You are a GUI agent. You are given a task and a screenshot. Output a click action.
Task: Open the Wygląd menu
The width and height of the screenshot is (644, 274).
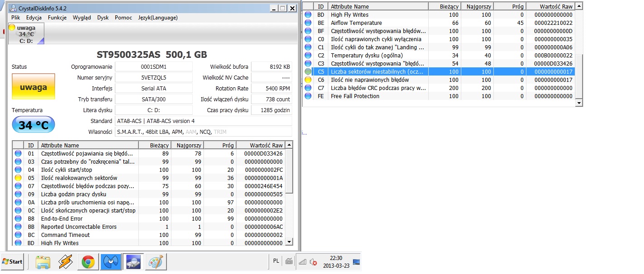81,18
